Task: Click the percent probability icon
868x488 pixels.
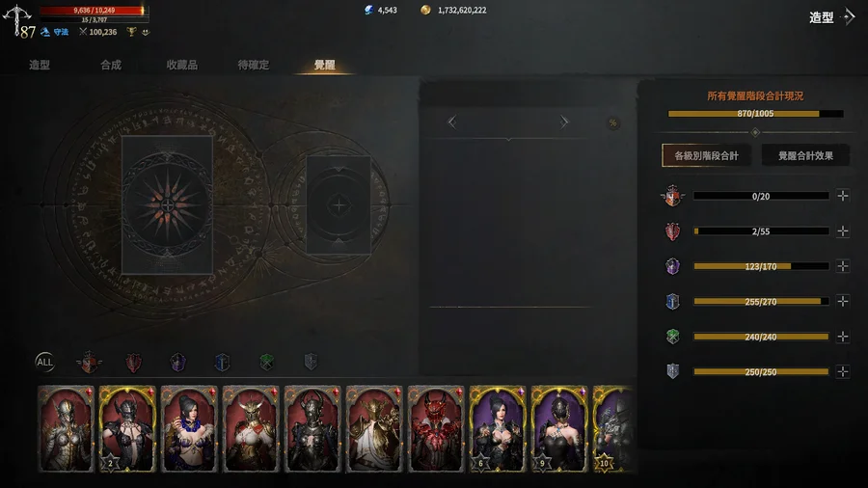Action: pyautogui.click(x=612, y=122)
